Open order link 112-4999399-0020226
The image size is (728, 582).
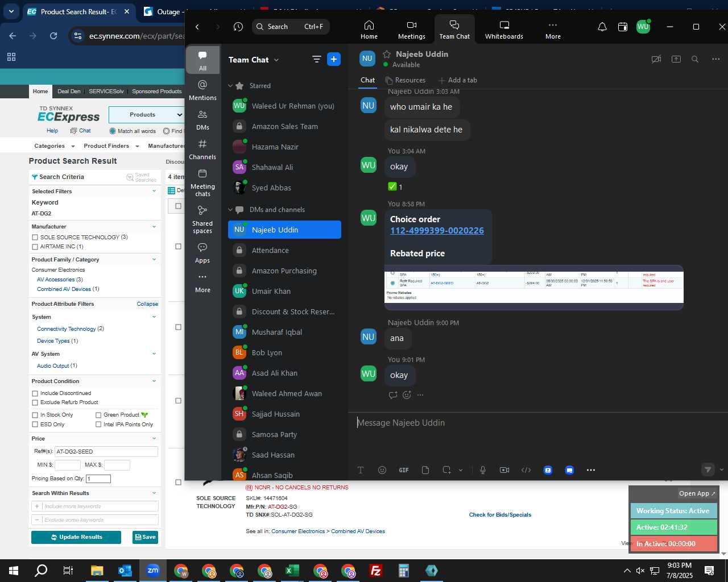tap(437, 231)
